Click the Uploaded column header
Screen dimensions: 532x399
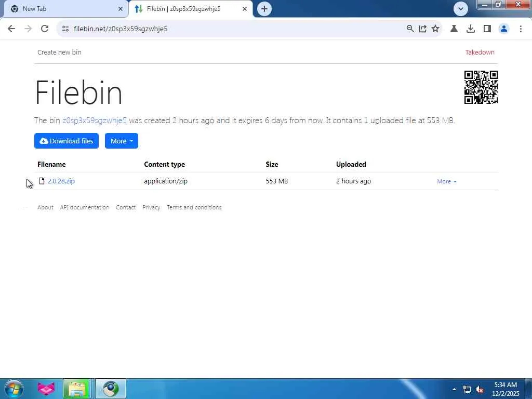tap(351, 165)
